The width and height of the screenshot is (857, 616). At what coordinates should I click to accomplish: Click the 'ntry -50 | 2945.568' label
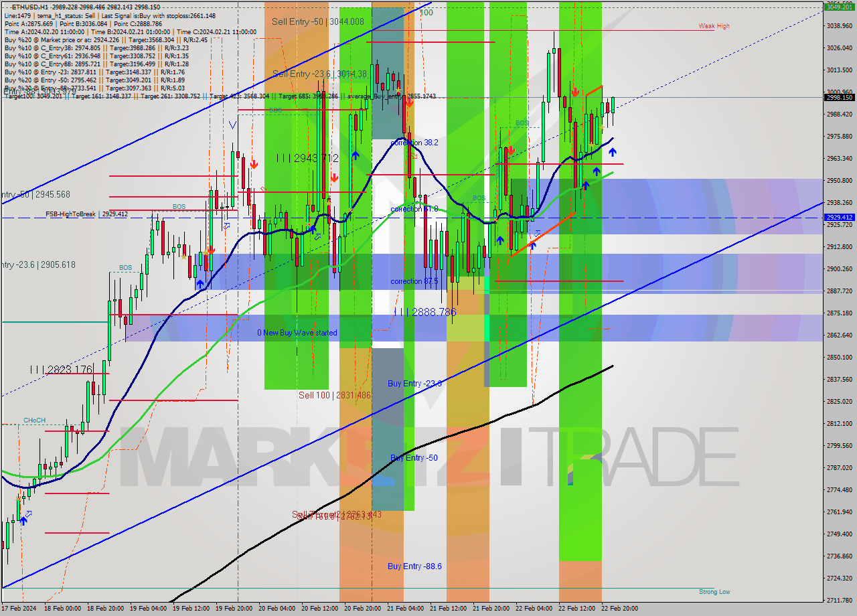click(x=35, y=195)
